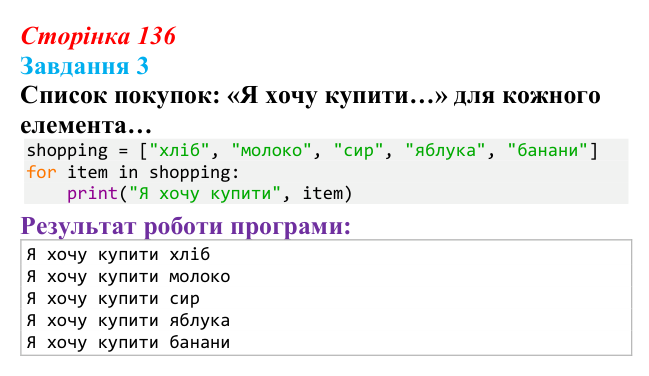
Task: Click the variable name 'shopping' in first code line
Action: coord(67,151)
